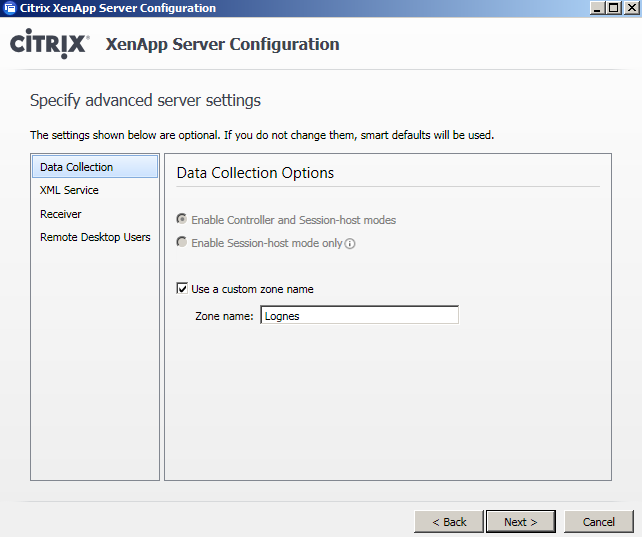Go to the previous page with Back

449,522
